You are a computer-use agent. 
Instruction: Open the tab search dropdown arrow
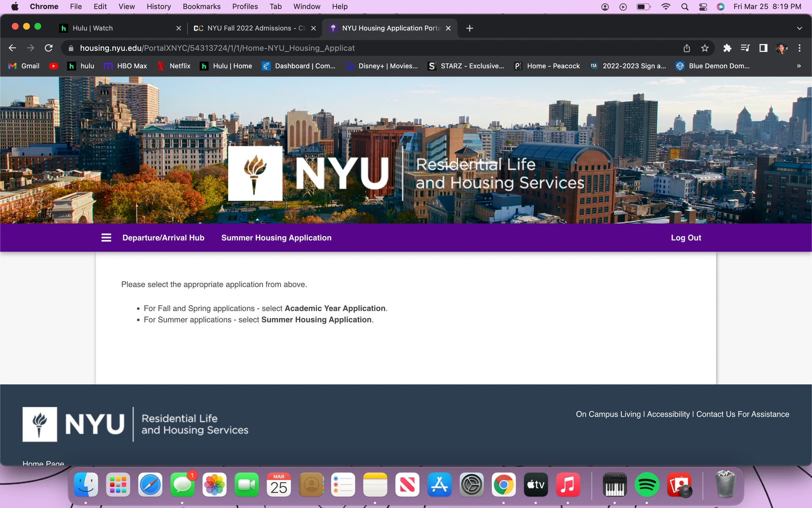point(799,28)
